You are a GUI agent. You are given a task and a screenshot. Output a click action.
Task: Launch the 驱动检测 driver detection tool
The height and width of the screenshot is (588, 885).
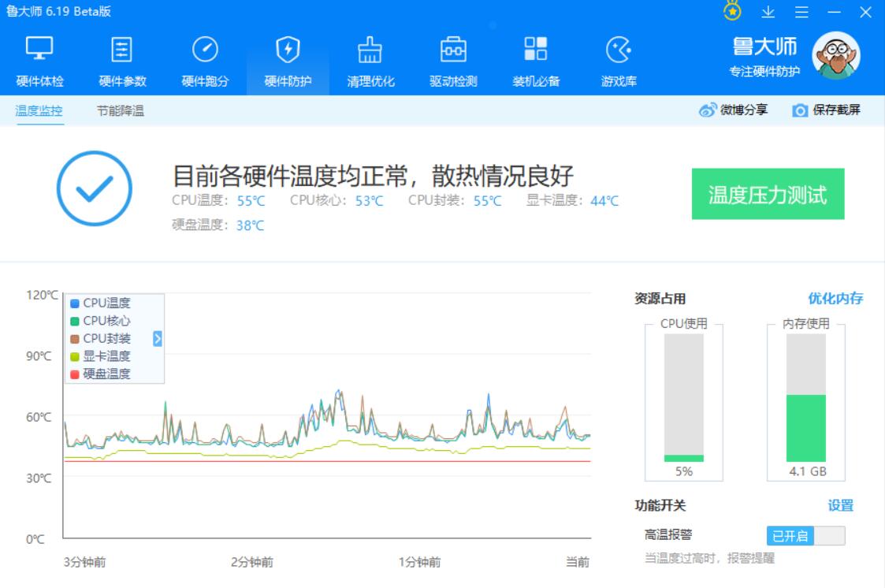(452, 59)
